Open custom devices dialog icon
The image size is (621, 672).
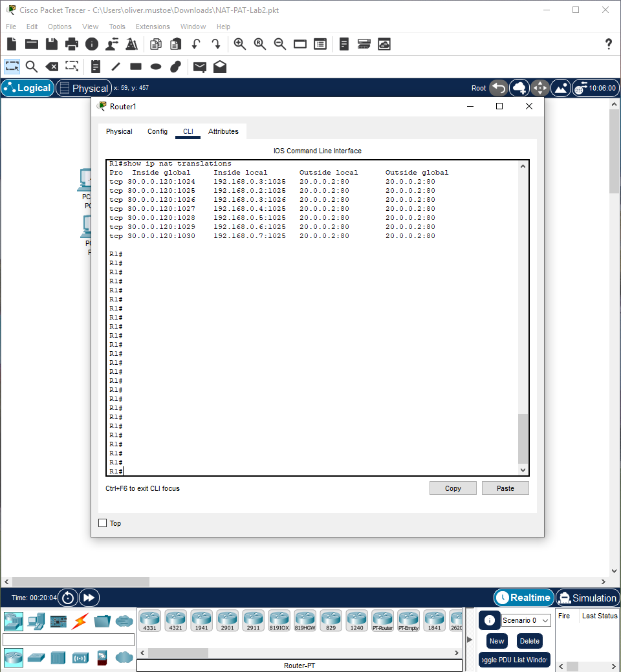[320, 44]
